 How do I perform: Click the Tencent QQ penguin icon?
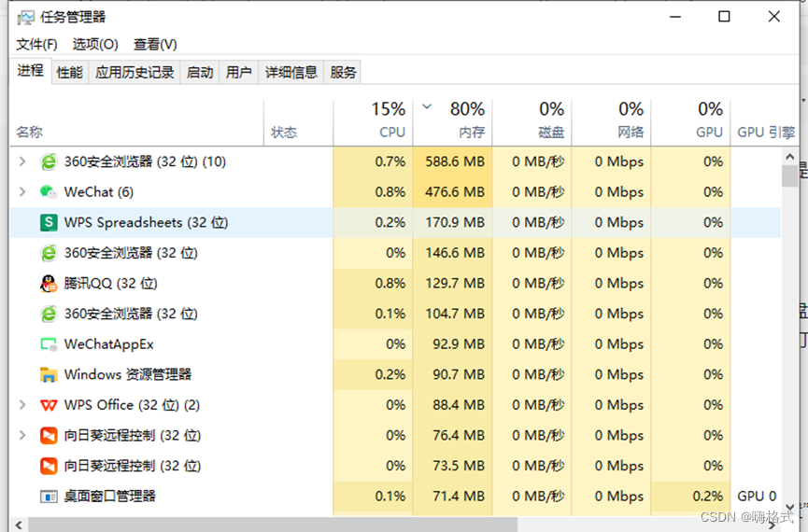coord(49,283)
